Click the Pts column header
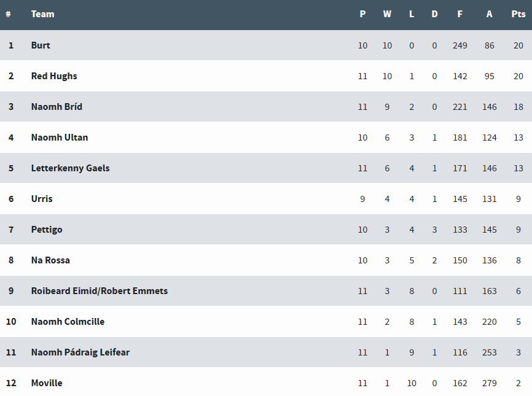This screenshot has width=532, height=396. [x=518, y=14]
